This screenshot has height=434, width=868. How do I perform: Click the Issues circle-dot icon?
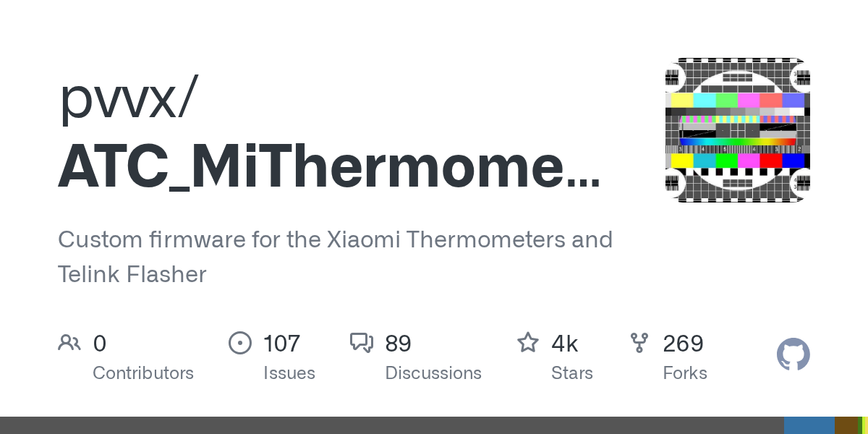tap(239, 343)
